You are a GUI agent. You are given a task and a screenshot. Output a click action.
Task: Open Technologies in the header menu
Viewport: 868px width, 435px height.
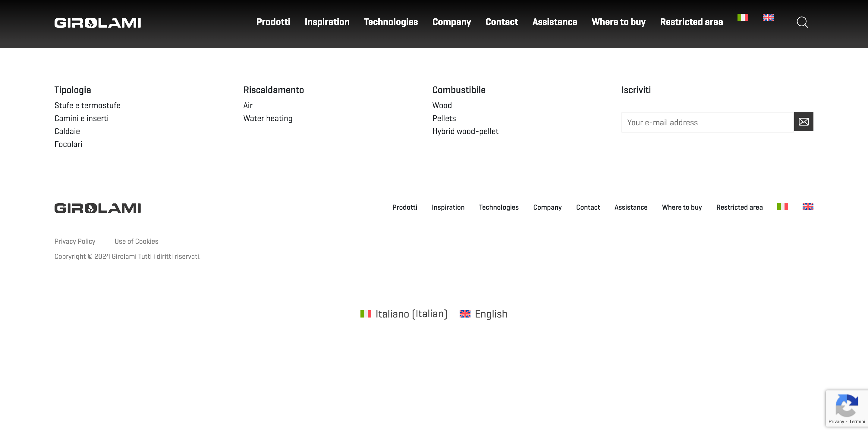(391, 22)
